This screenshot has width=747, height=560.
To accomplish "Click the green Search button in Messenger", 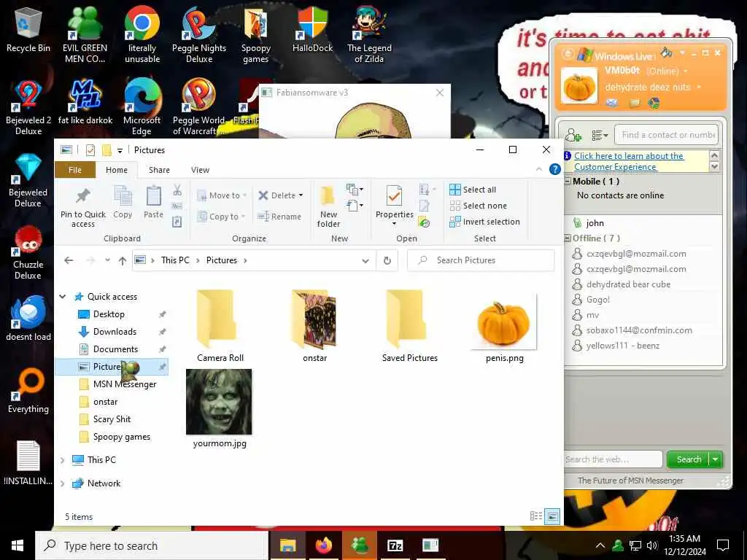I will point(689,459).
